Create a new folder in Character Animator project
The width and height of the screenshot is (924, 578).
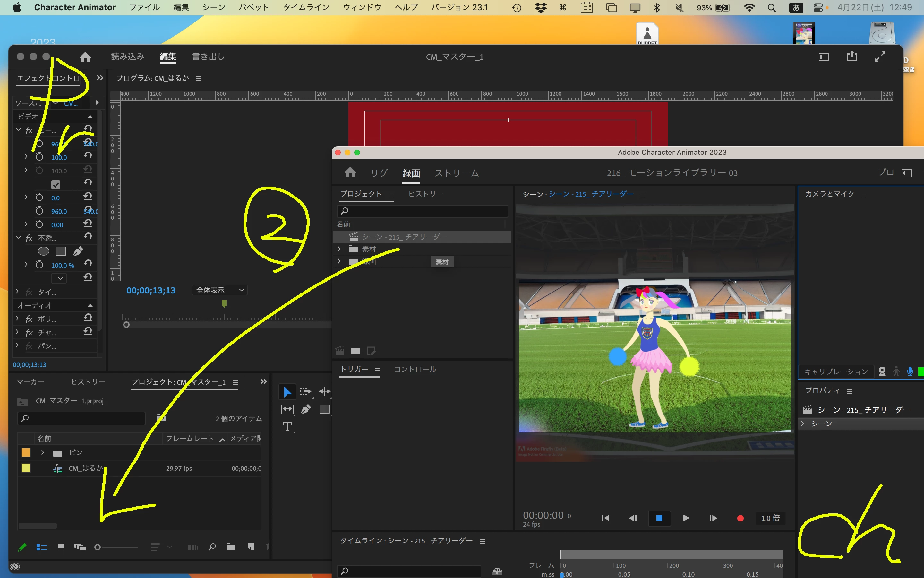click(x=355, y=350)
